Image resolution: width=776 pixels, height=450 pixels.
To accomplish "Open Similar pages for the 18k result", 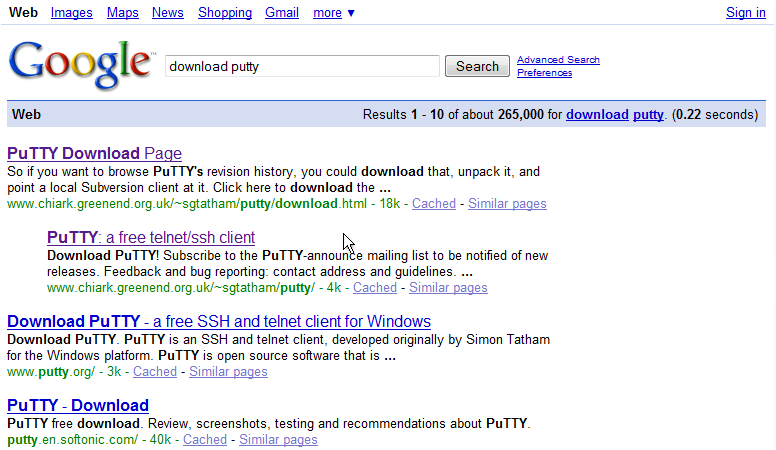I will [x=507, y=203].
